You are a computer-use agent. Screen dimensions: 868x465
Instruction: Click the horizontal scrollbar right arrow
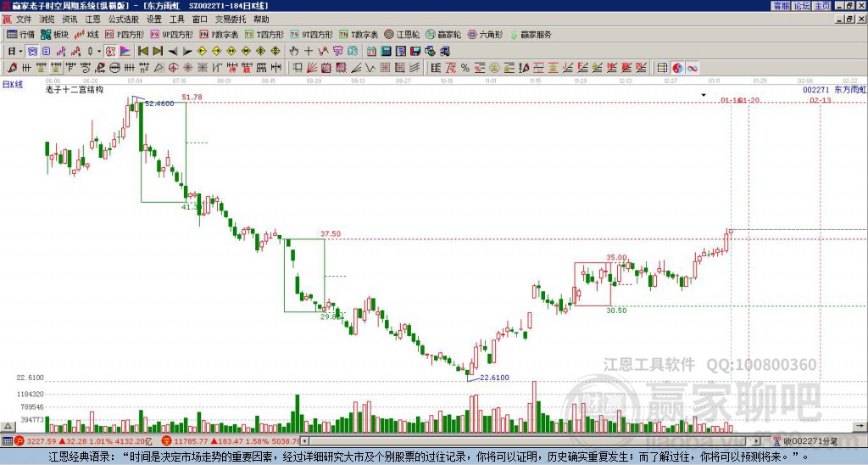point(756,441)
